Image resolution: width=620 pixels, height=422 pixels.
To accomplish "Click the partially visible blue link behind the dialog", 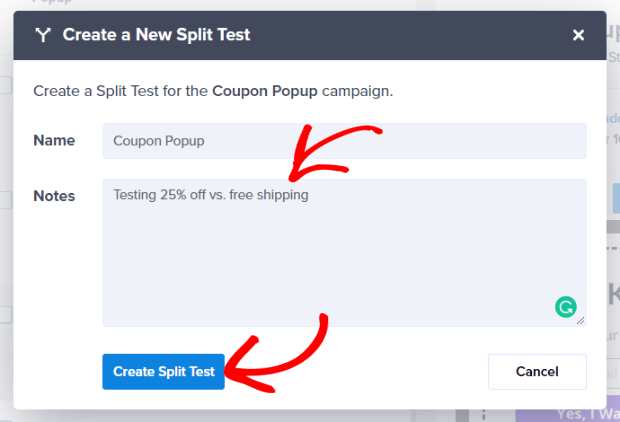I will pyautogui.click(x=613, y=118).
